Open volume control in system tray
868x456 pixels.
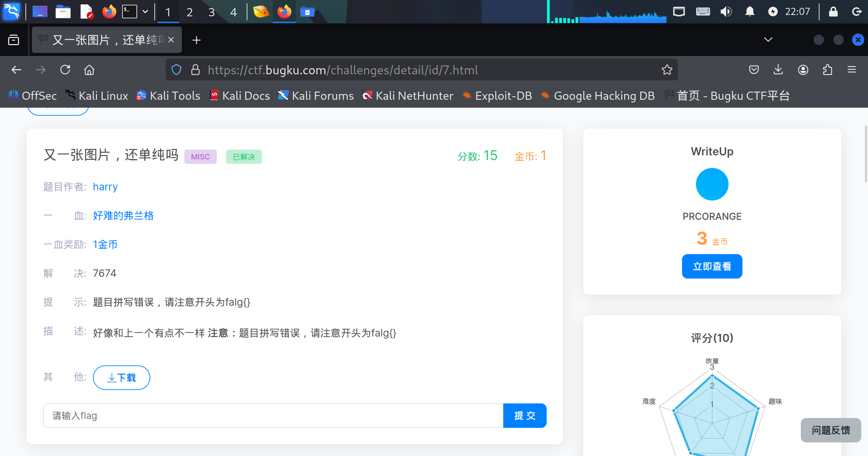pos(726,12)
